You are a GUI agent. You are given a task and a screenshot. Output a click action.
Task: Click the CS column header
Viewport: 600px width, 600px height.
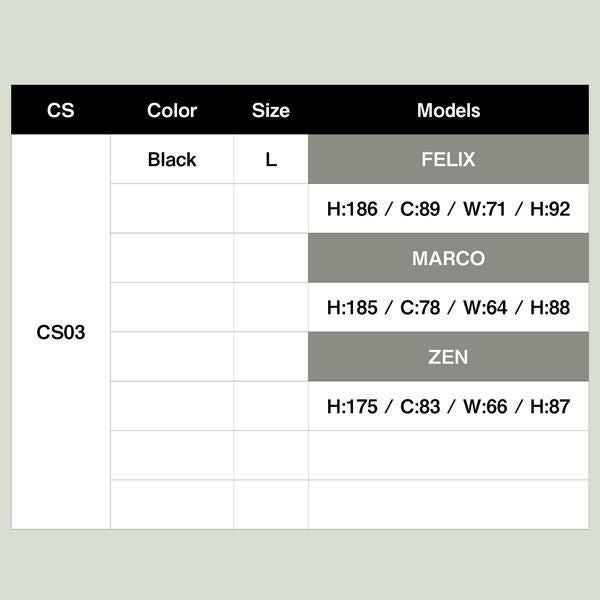(x=60, y=111)
